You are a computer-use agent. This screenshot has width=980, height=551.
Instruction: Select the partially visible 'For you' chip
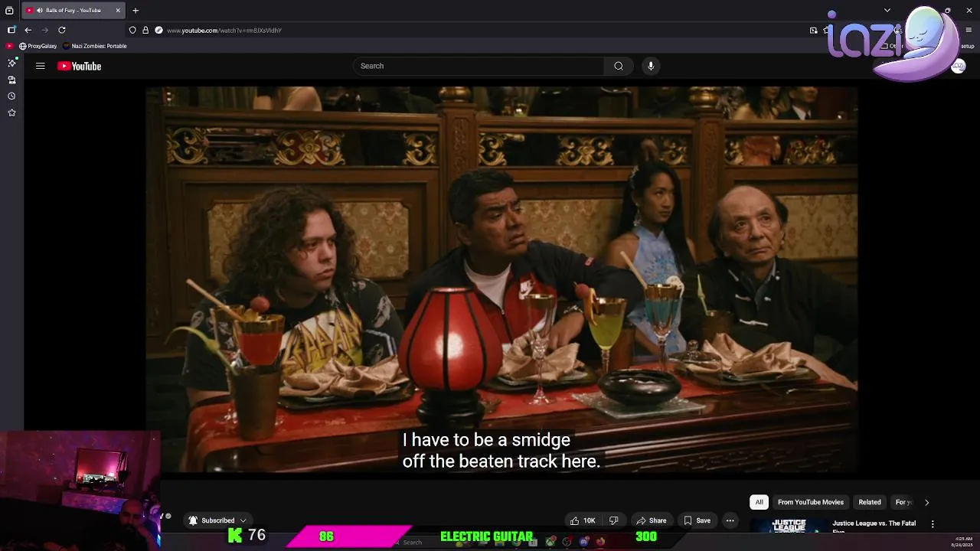pos(903,502)
